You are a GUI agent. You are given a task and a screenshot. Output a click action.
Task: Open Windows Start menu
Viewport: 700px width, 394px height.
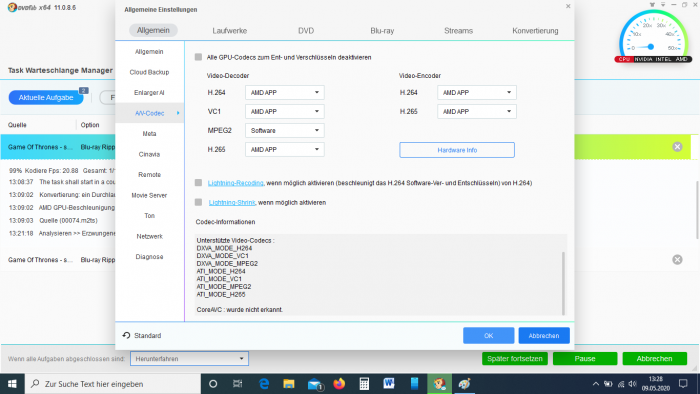[12, 384]
